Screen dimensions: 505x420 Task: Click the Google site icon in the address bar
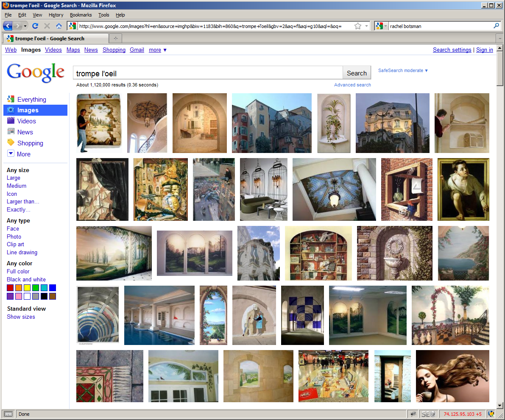pyautogui.click(x=73, y=26)
